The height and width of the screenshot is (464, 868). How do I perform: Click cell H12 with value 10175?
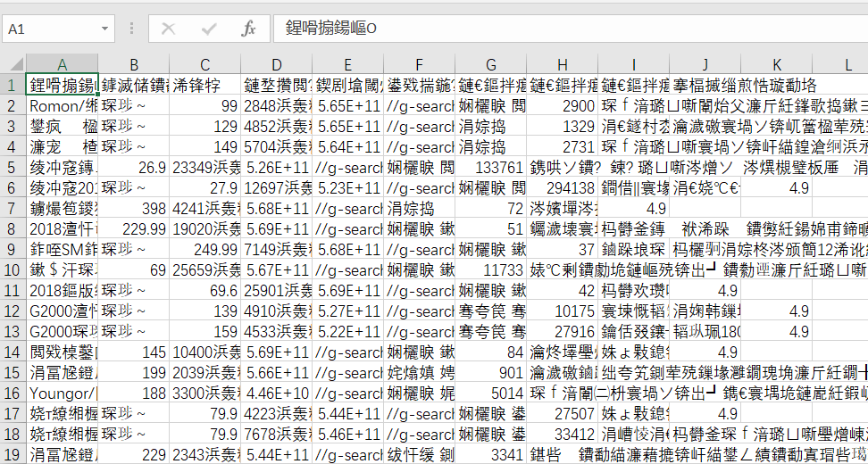tap(562, 311)
